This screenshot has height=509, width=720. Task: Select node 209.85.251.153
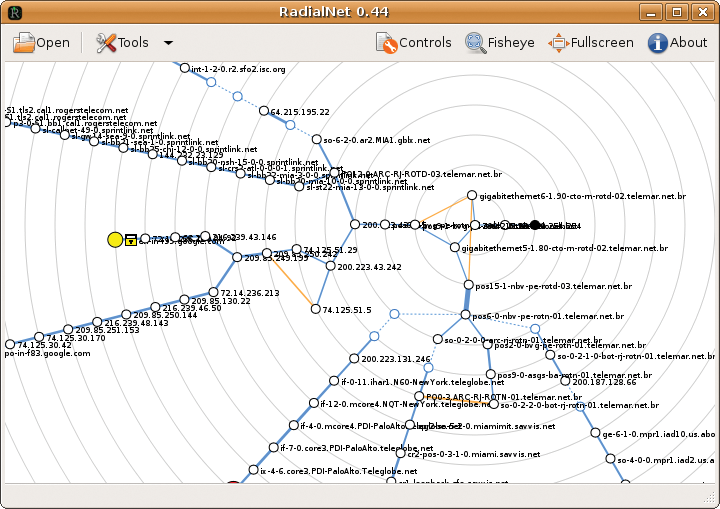(x=68, y=329)
